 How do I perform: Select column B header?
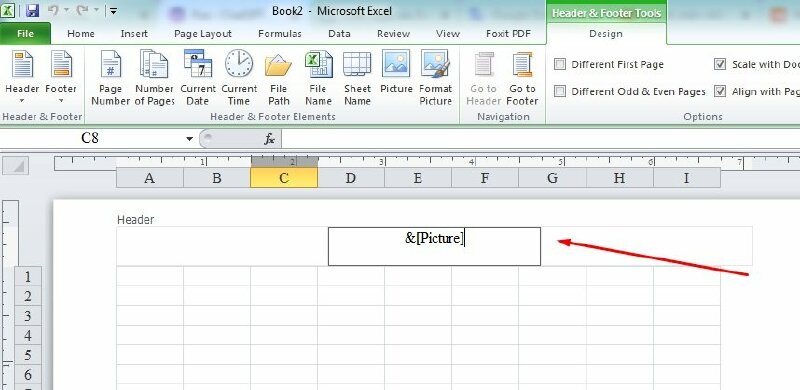[217, 178]
